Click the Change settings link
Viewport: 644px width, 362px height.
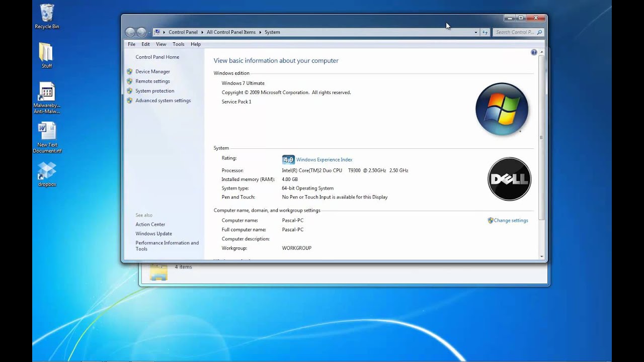(511, 221)
